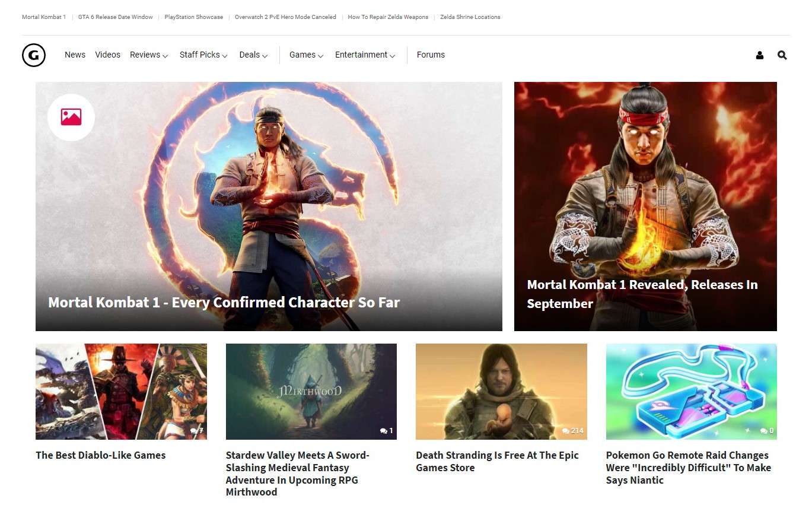Open How To Repair Zelda Weapons link
Viewport: 812px width, 505px height.
click(388, 17)
